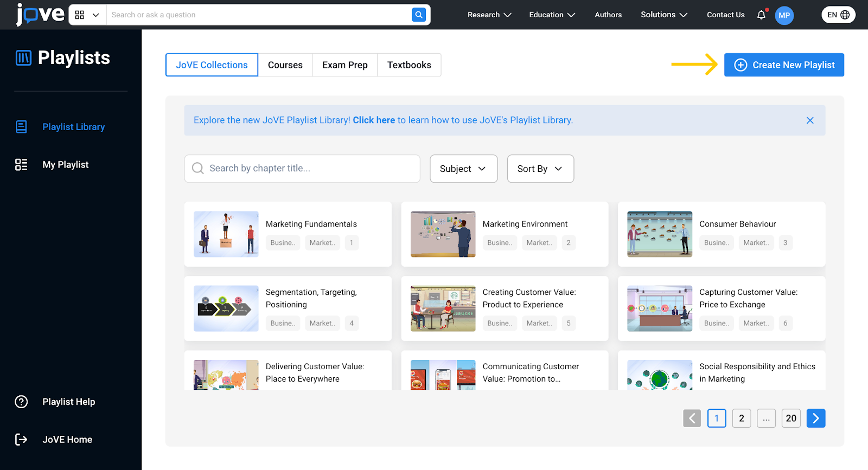Open 'Creating Customer Value: Product to Experience'

[529, 299]
